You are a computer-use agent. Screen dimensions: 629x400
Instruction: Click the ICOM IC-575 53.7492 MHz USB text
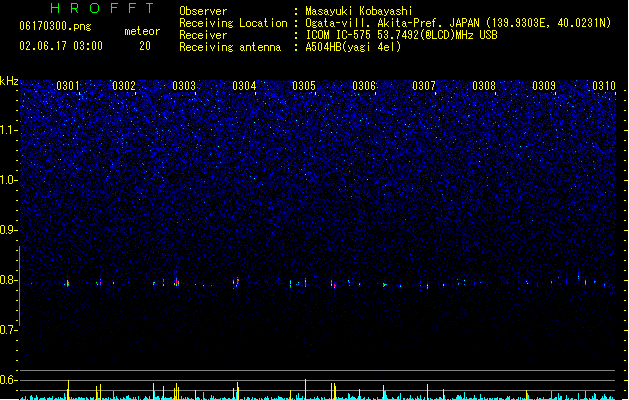(x=402, y=35)
